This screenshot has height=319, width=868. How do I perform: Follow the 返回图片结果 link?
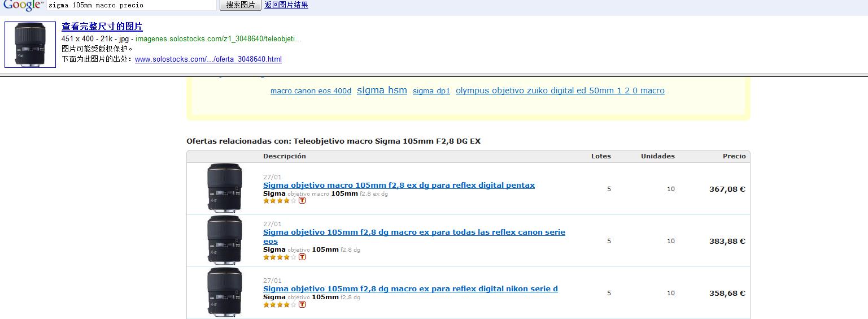(x=286, y=5)
